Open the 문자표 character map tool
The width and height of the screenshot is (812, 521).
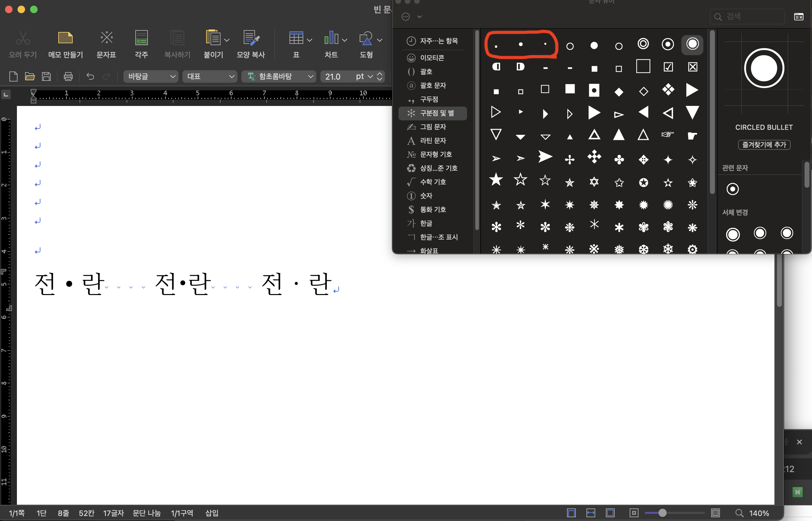(x=107, y=38)
